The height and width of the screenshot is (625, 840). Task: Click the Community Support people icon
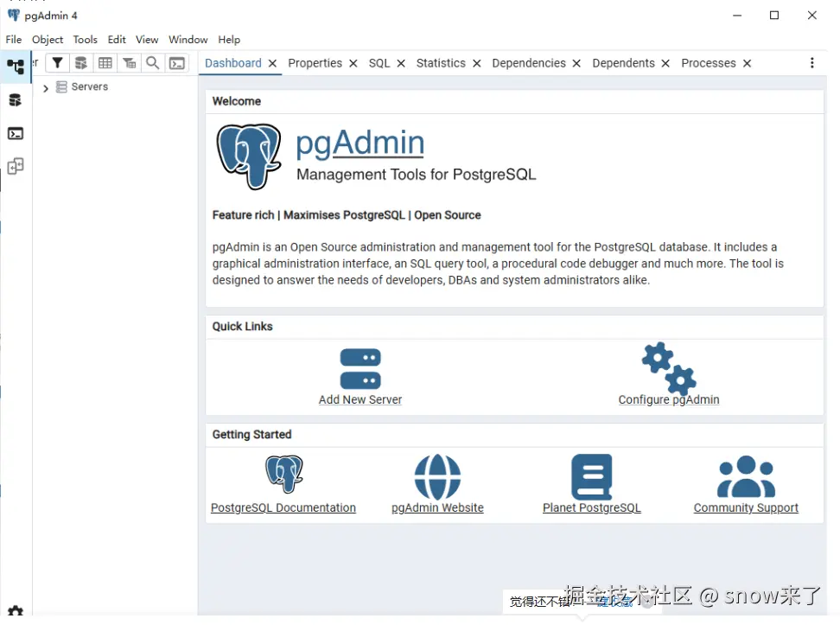tap(747, 476)
